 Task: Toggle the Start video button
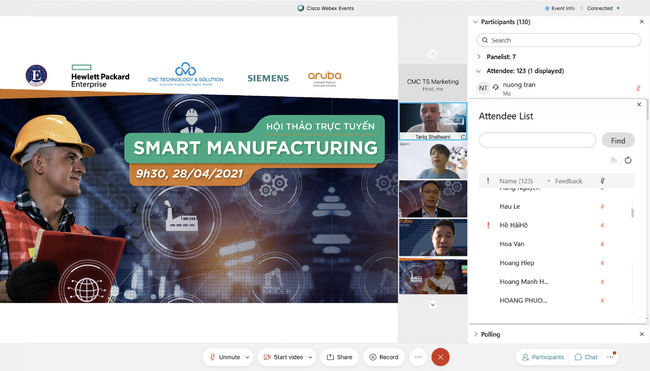coord(284,357)
